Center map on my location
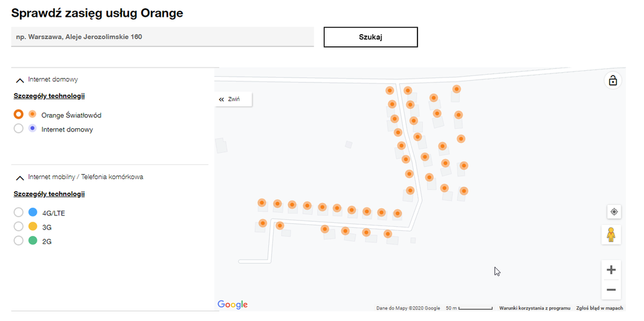This screenshot has width=644, height=321. tap(614, 211)
